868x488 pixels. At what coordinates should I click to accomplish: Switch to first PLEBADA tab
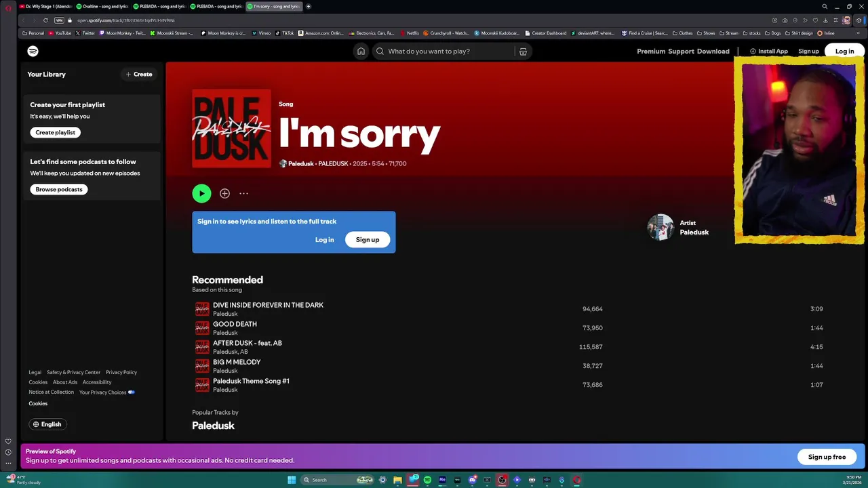[159, 6]
